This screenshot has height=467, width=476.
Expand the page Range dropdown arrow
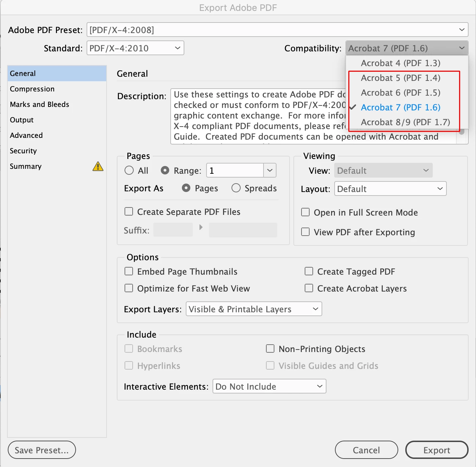270,171
